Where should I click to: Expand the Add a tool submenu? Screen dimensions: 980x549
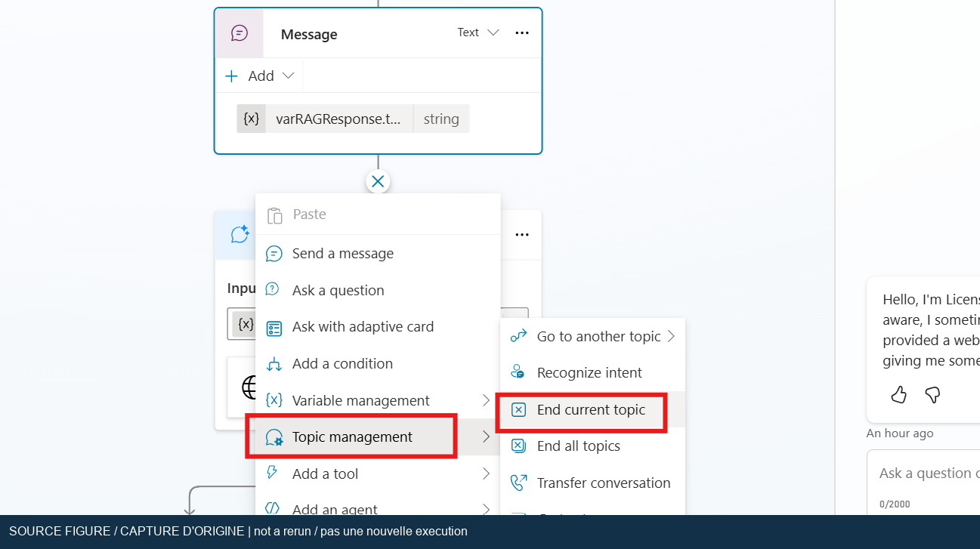click(378, 473)
